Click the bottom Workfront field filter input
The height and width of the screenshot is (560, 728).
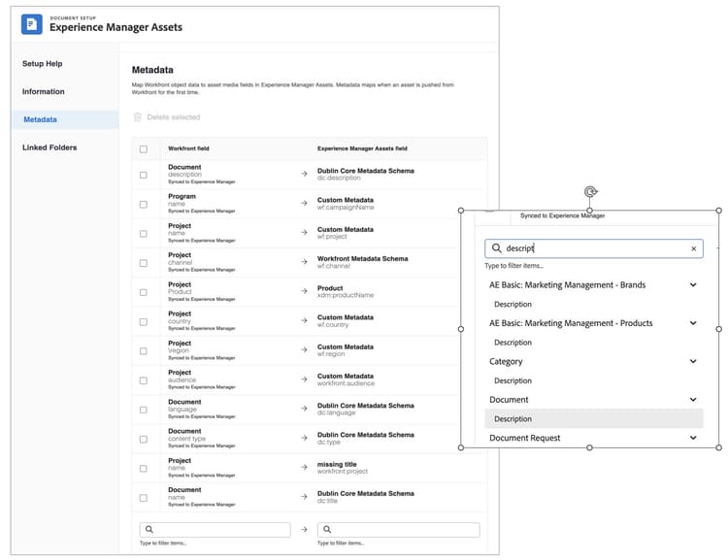[x=220, y=530]
